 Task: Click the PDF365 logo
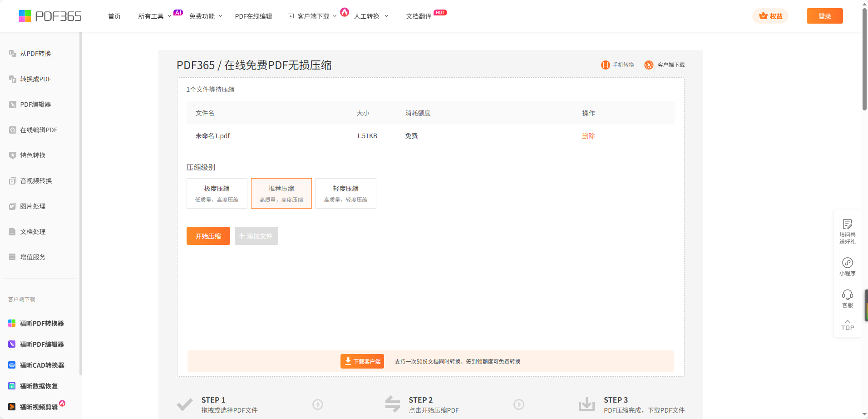point(50,16)
